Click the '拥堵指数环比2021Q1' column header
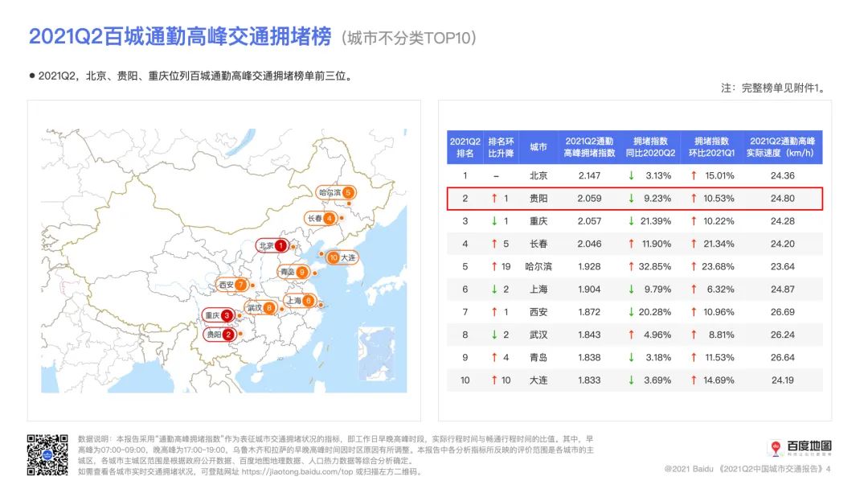The width and height of the screenshot is (868, 489). tap(711, 147)
